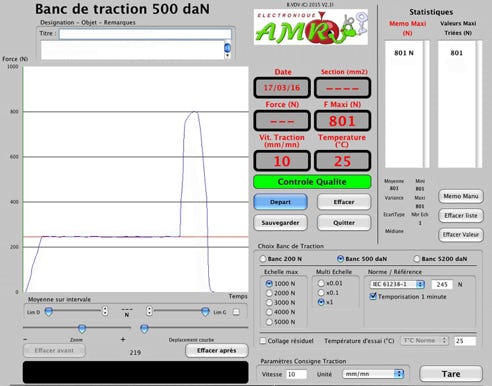Image resolution: width=492 pixels, height=386 pixels.
Task: Save results with Sauvegarder button
Action: pyautogui.click(x=280, y=223)
